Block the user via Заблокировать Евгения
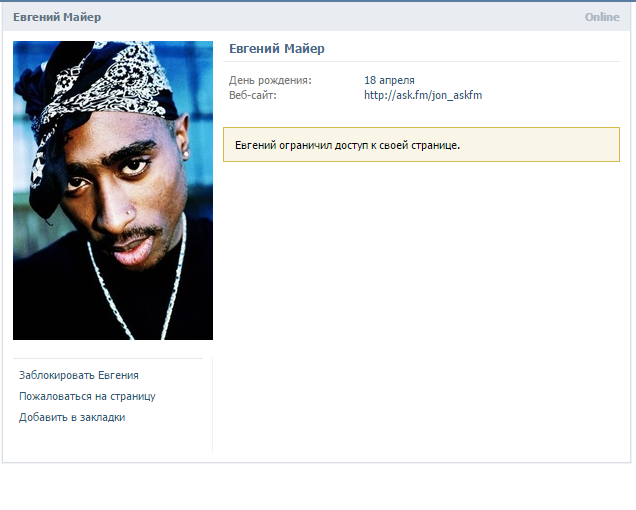 tap(79, 375)
